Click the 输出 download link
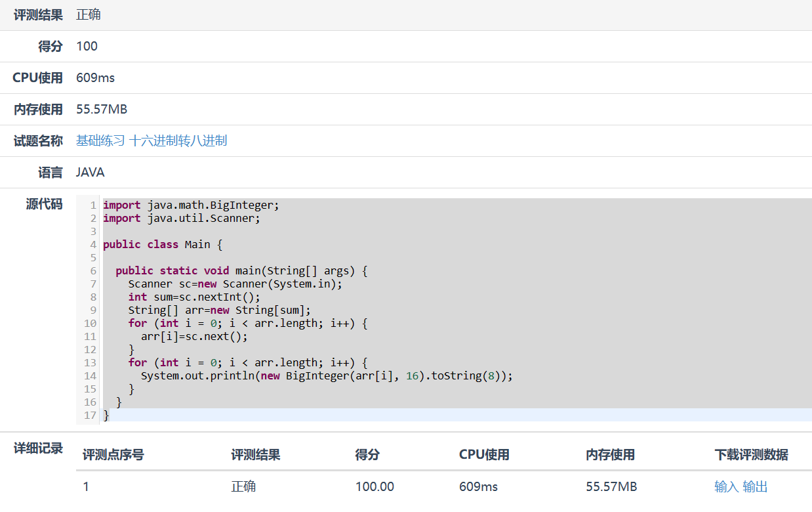This screenshot has height=512, width=812. click(755, 486)
